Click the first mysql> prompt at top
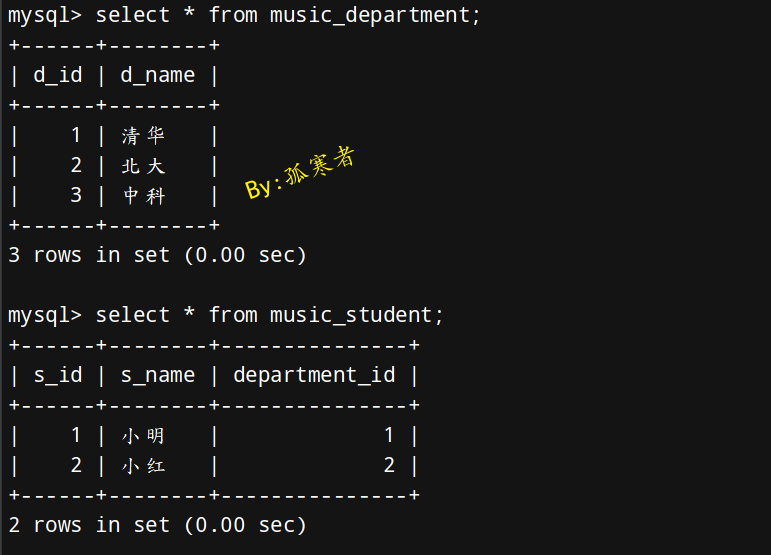This screenshot has width=771, height=555. (44, 16)
